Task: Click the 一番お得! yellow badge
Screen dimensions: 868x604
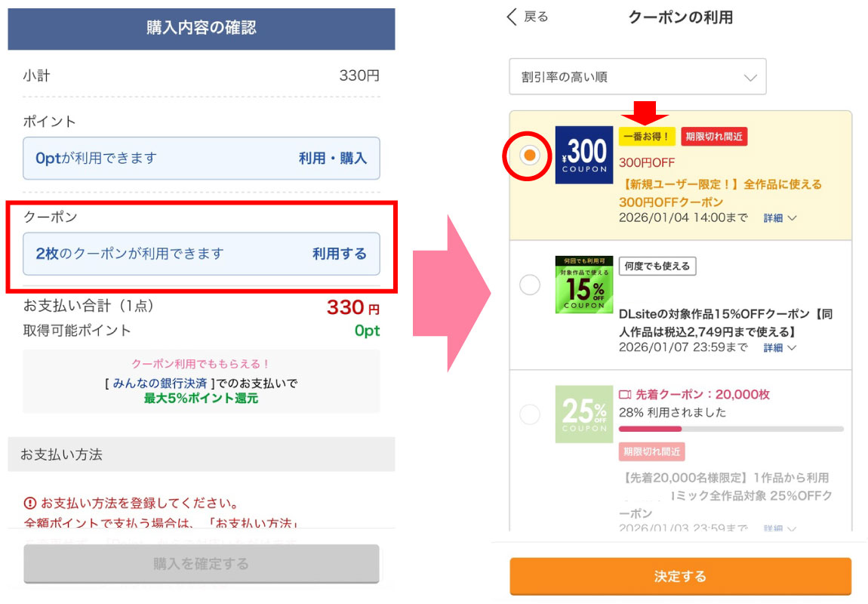Action: coord(646,137)
